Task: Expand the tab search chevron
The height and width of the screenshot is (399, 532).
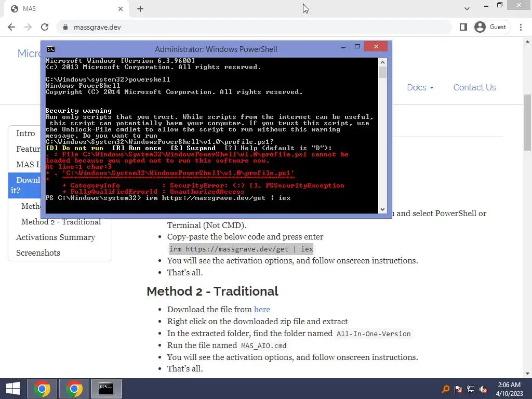Action: (x=467, y=9)
